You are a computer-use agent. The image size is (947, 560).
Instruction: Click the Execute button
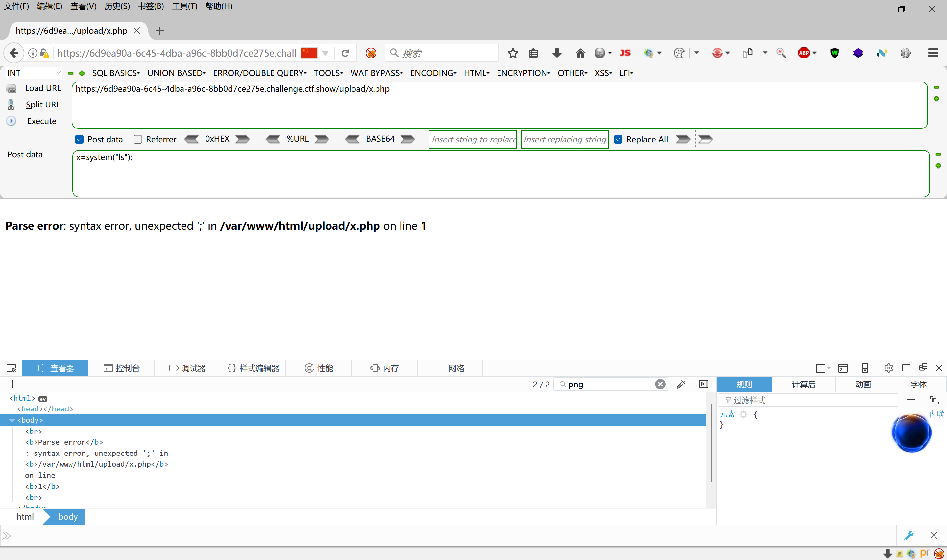point(41,121)
